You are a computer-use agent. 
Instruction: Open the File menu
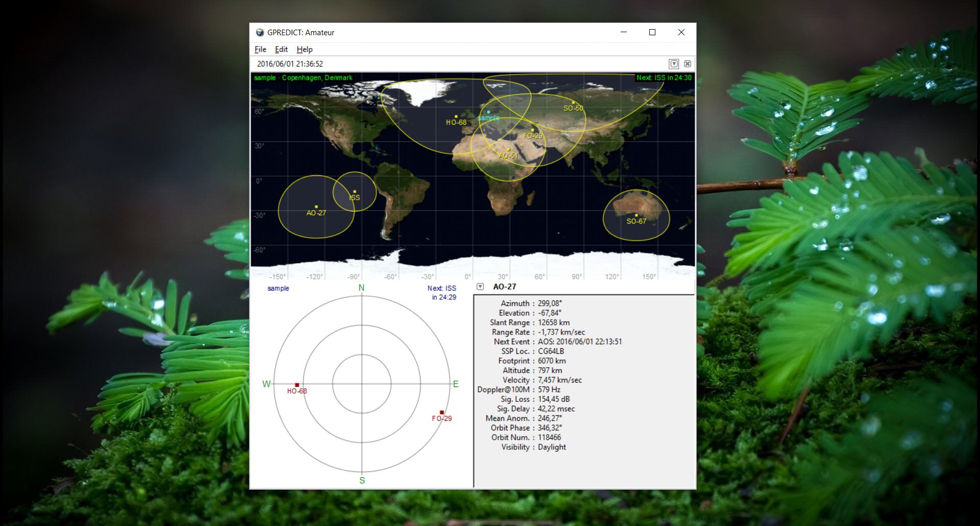[260, 49]
